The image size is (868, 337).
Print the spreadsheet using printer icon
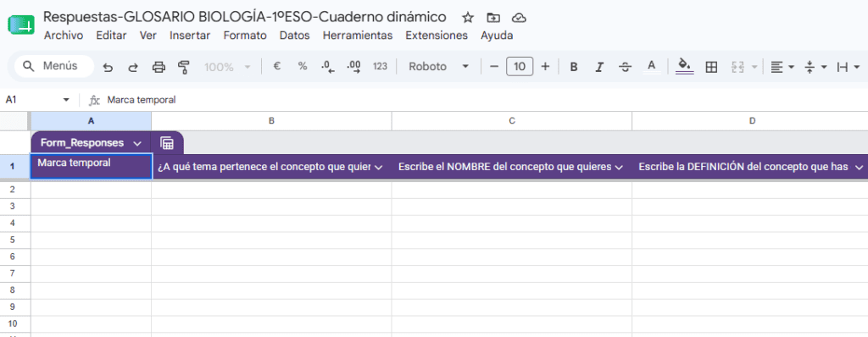(159, 67)
